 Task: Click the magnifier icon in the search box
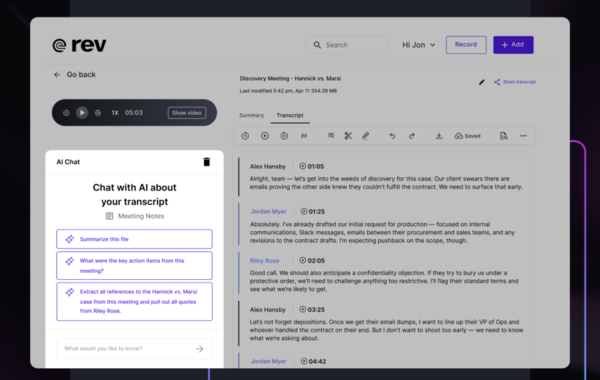coord(317,45)
